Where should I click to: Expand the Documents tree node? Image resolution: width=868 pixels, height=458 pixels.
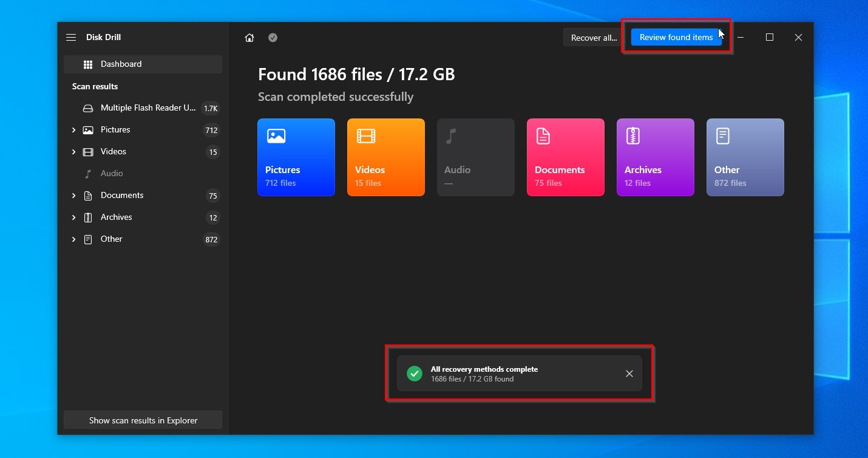coord(73,196)
